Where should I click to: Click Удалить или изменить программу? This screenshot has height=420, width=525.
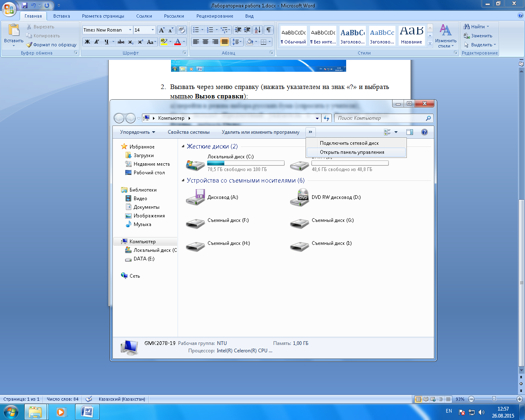[260, 132]
